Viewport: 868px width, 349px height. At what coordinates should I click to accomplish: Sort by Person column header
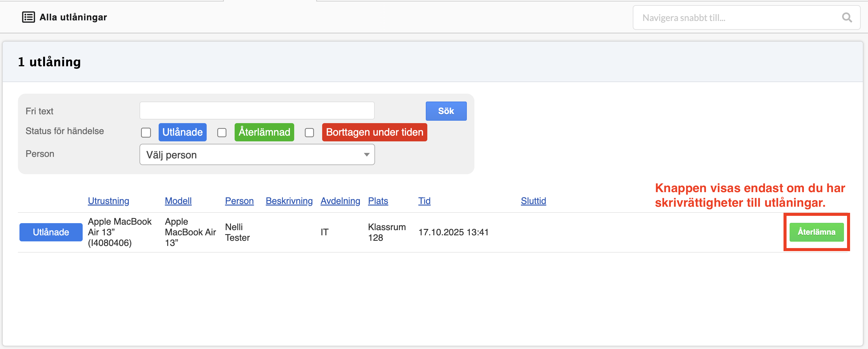[239, 201]
